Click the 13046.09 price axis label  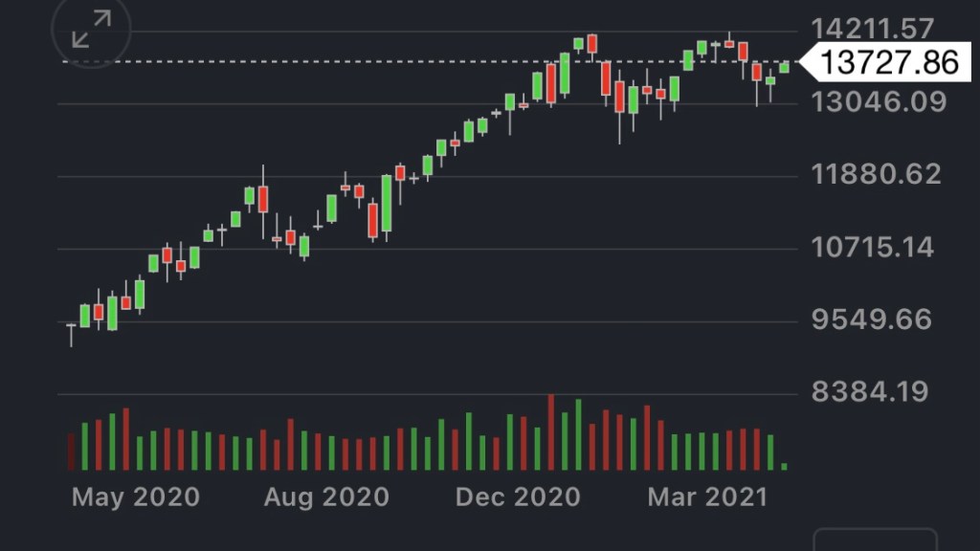pyautogui.click(x=877, y=101)
